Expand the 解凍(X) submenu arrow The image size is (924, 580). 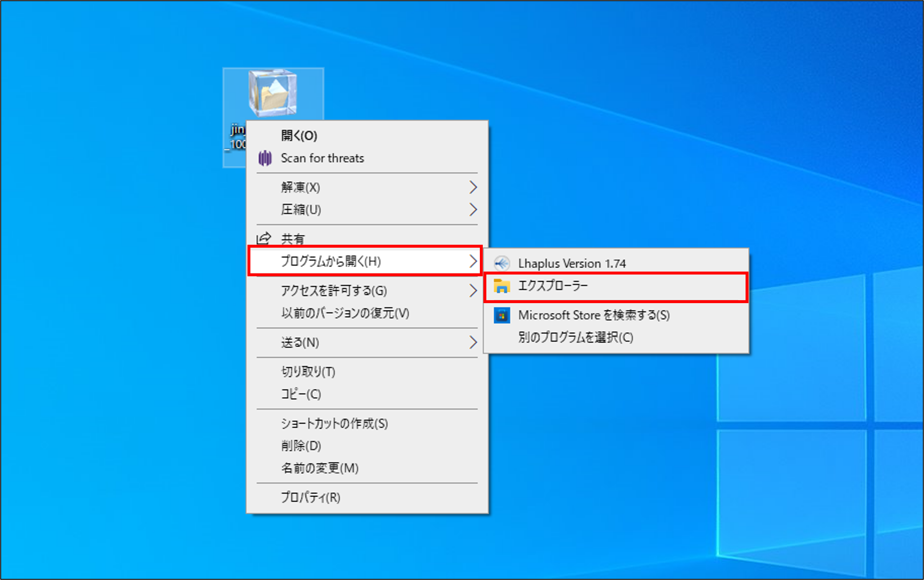click(x=473, y=187)
